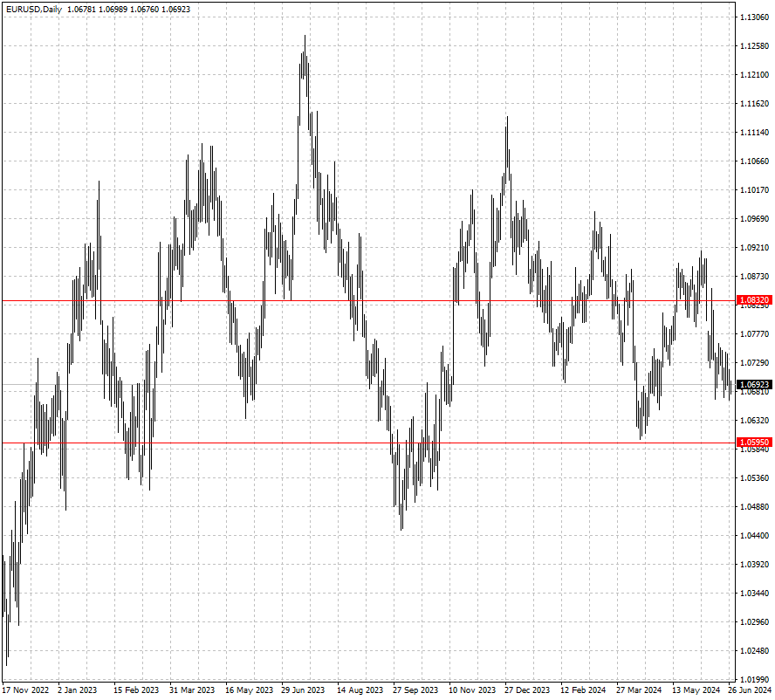
Task: Click the 1.02480 price axis value
Action: [754, 650]
